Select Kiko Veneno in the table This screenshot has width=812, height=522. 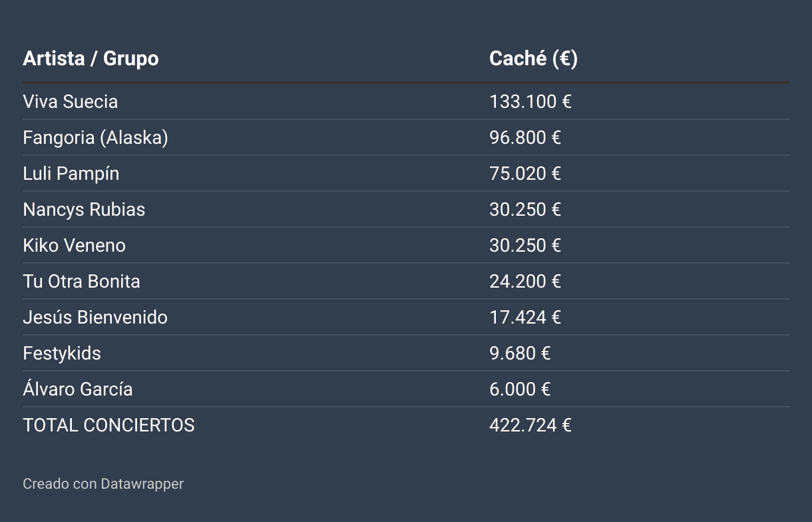(74, 246)
